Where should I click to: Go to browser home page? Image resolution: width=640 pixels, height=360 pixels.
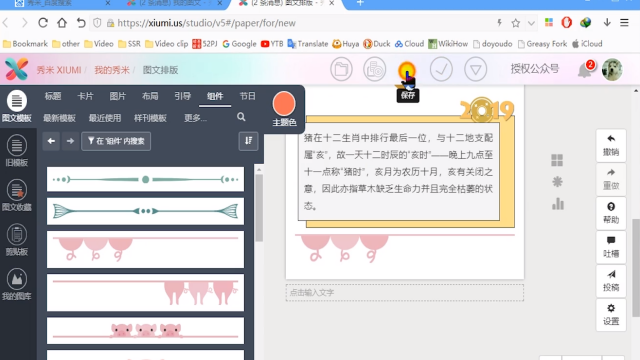(62, 23)
